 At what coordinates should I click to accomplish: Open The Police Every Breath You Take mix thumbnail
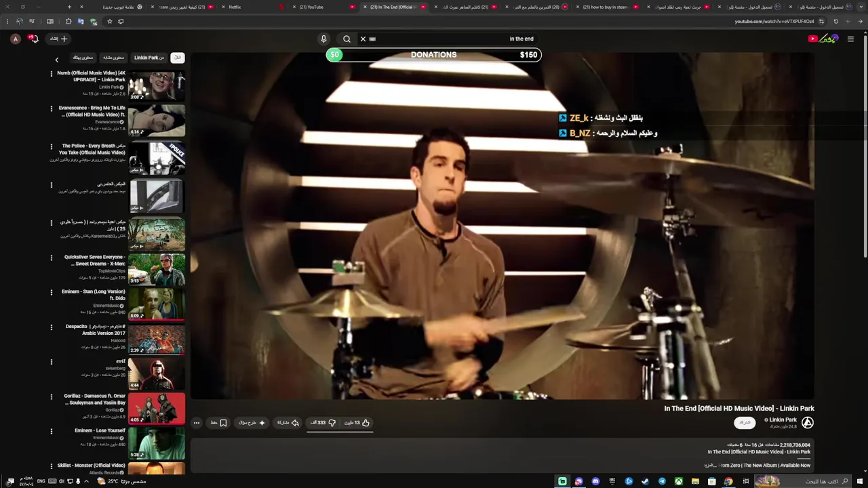pyautogui.click(x=157, y=158)
